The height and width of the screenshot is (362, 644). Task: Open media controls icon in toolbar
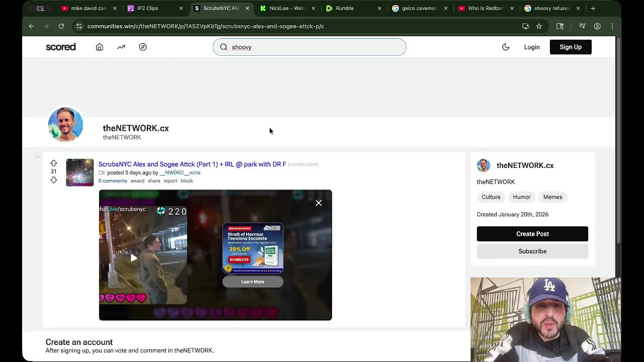(582, 26)
